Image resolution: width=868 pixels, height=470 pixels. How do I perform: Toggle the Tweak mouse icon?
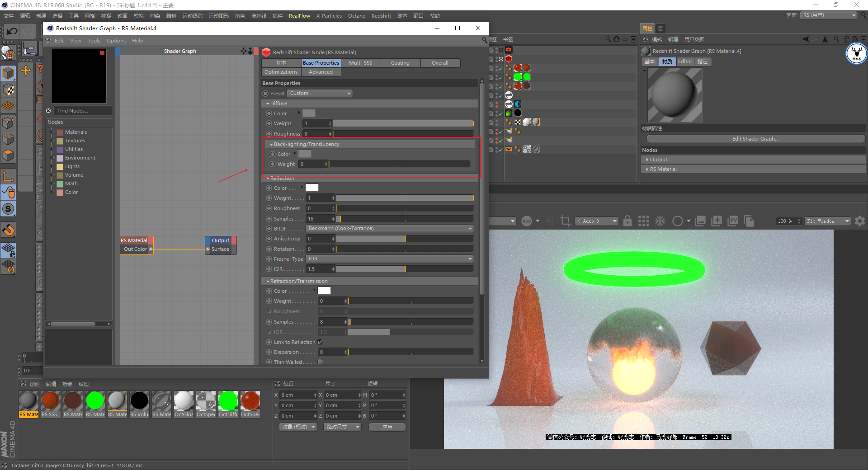9,193
